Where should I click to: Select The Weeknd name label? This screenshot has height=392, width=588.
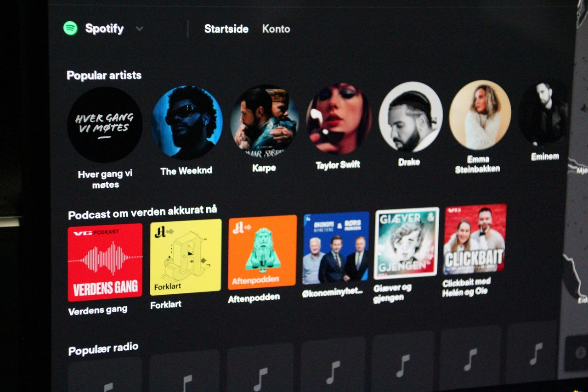click(x=186, y=171)
